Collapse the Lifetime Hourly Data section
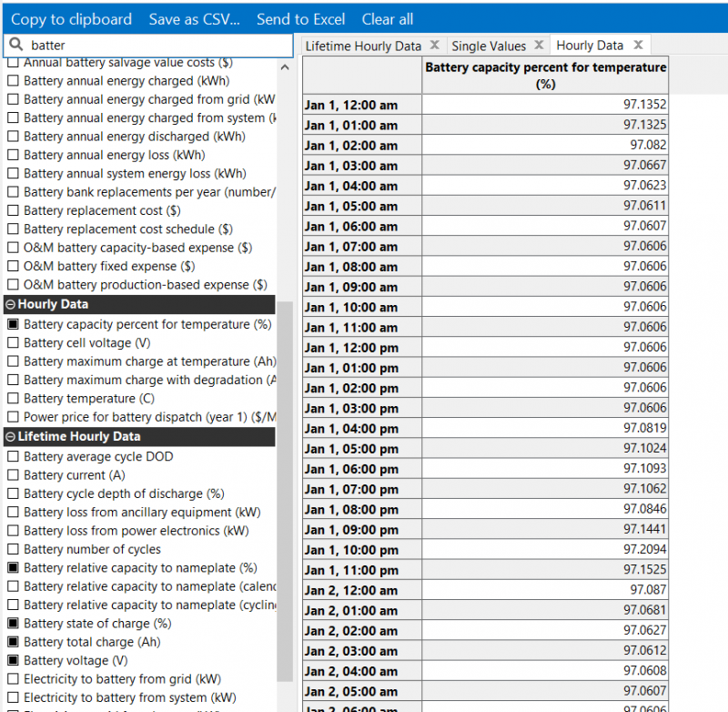This screenshot has height=712, width=728. point(11,437)
